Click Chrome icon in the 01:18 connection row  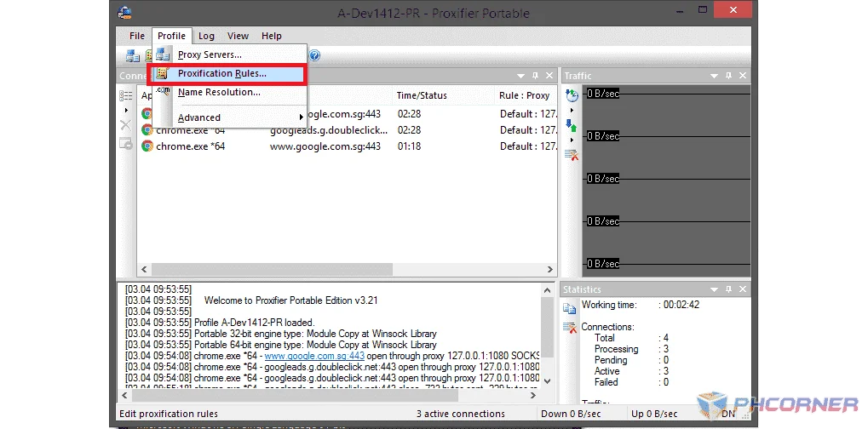[147, 146]
